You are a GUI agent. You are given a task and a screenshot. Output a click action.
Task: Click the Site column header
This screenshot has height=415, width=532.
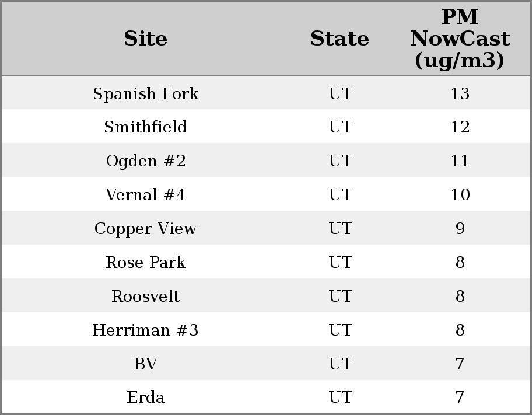[145, 39]
